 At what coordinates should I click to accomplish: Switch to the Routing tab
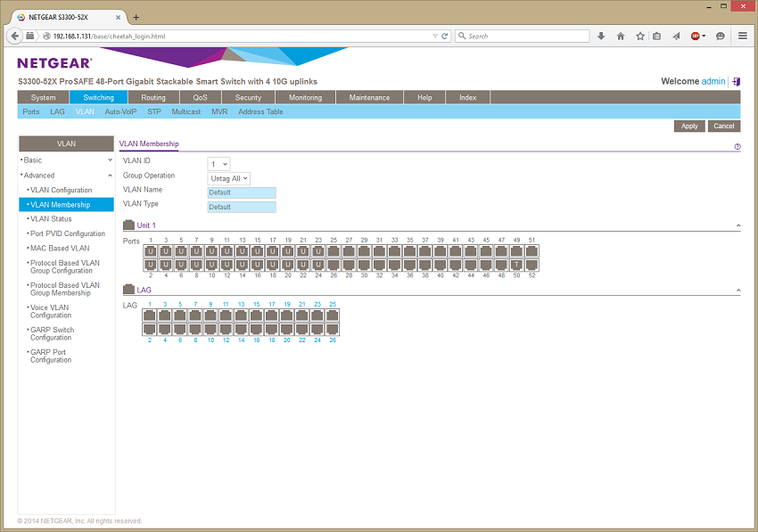[153, 97]
